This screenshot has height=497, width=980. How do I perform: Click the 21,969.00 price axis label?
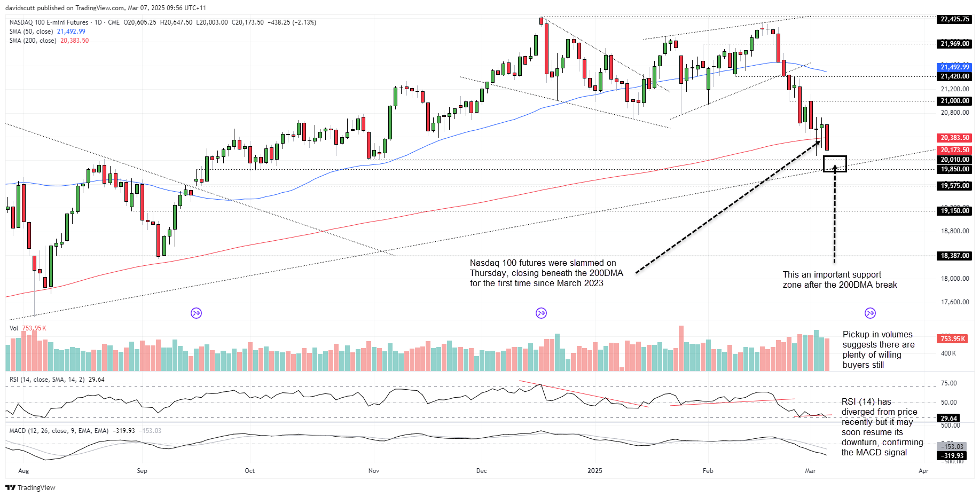pos(955,44)
